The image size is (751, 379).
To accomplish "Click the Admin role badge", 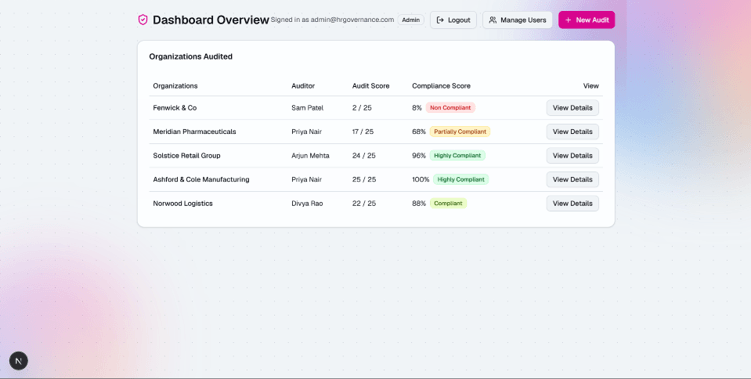I will tap(411, 20).
